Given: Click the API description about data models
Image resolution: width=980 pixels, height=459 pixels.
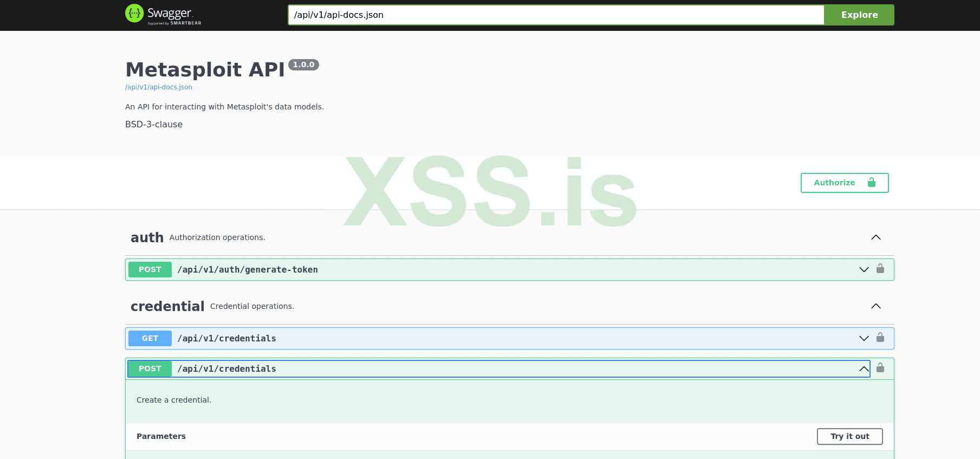Looking at the screenshot, I should point(224,107).
